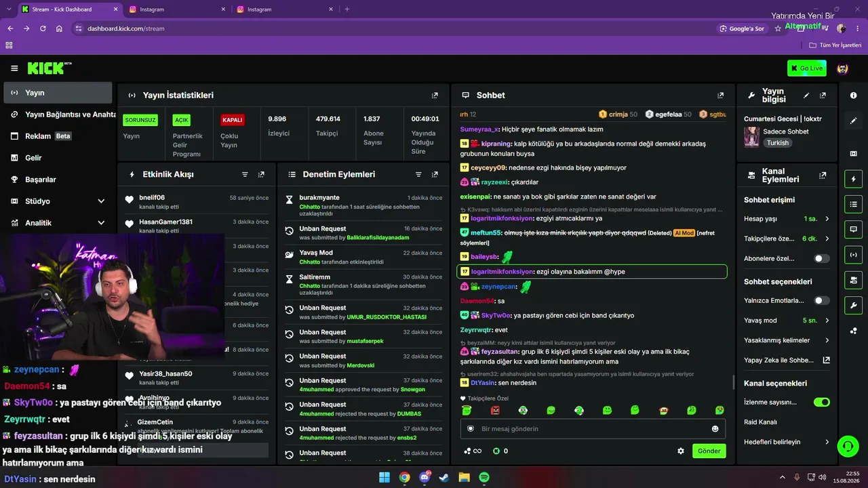The height and width of the screenshot is (488, 868).
Task: Click the Turkish language tag
Action: (x=778, y=143)
